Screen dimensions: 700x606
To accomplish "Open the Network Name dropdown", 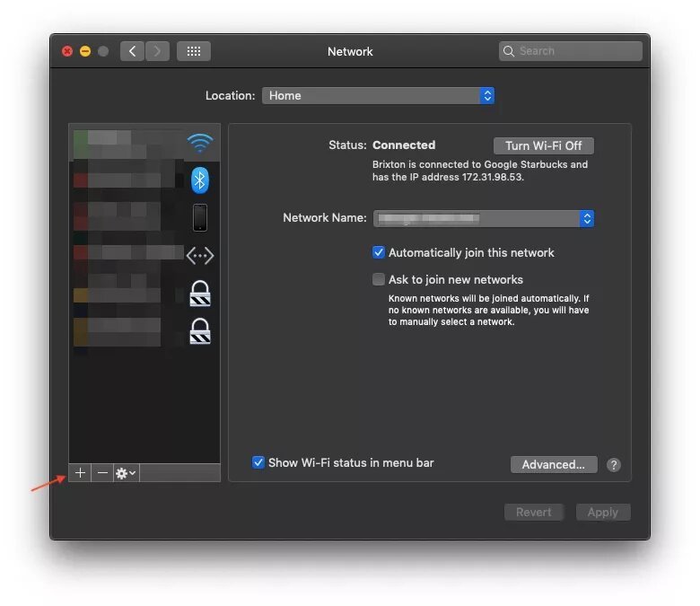I will [x=483, y=218].
